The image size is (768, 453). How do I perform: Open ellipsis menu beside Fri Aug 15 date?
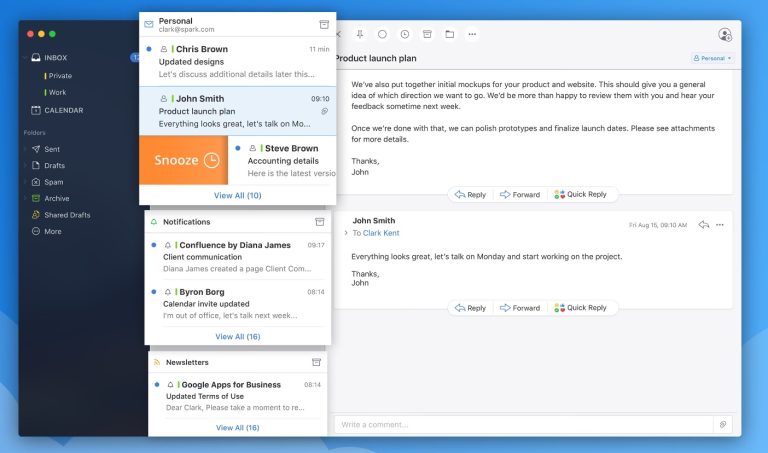click(720, 225)
